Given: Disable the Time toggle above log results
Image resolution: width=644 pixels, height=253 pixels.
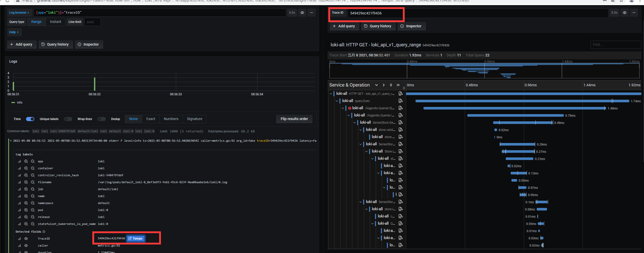Looking at the screenshot, I should [x=30, y=119].
